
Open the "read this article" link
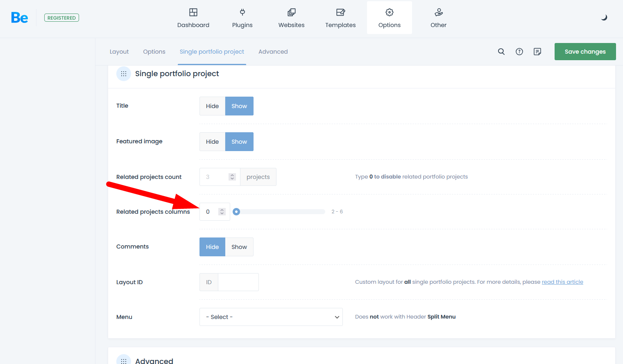562,282
